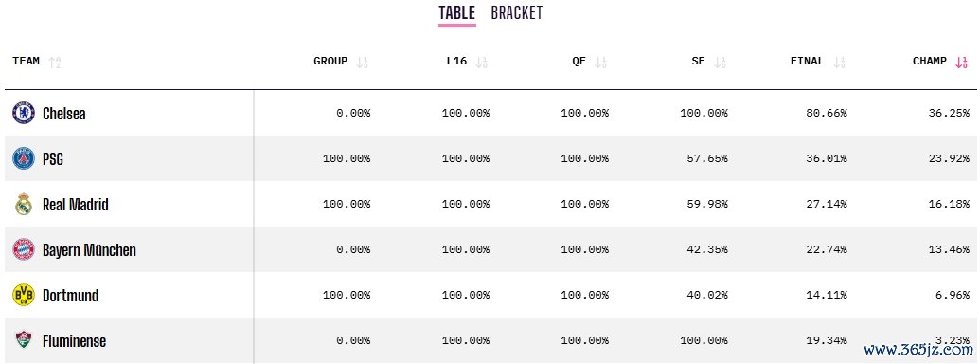
Task: Click the Real Madrid crest icon
Action: pos(23,205)
